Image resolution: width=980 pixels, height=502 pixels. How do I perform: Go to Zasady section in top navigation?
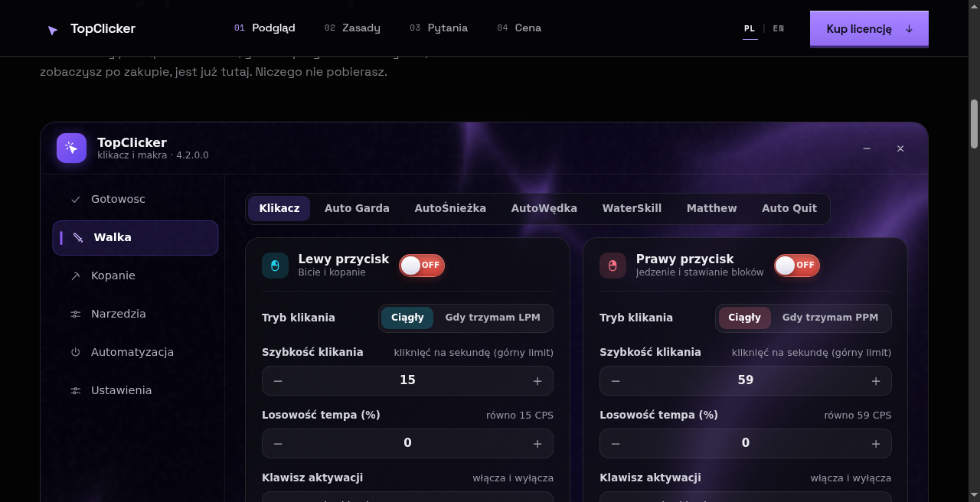[x=352, y=28]
